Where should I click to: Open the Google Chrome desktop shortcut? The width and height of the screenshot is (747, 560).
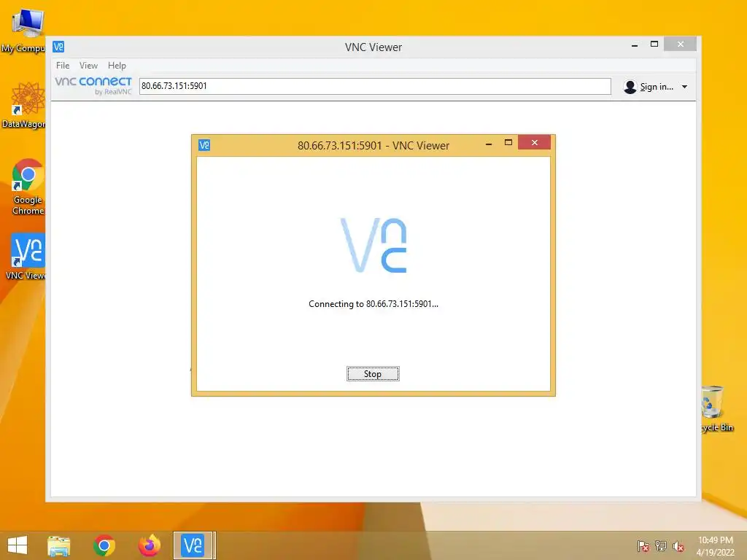coord(27,187)
